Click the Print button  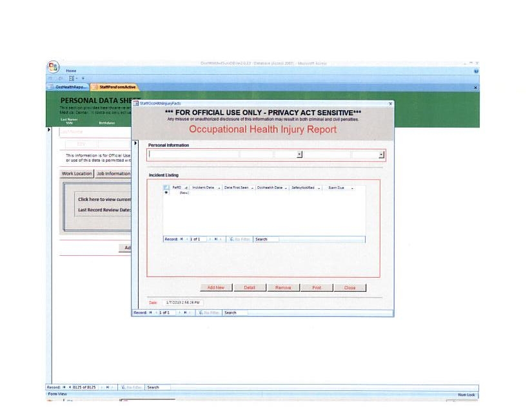pos(317,288)
